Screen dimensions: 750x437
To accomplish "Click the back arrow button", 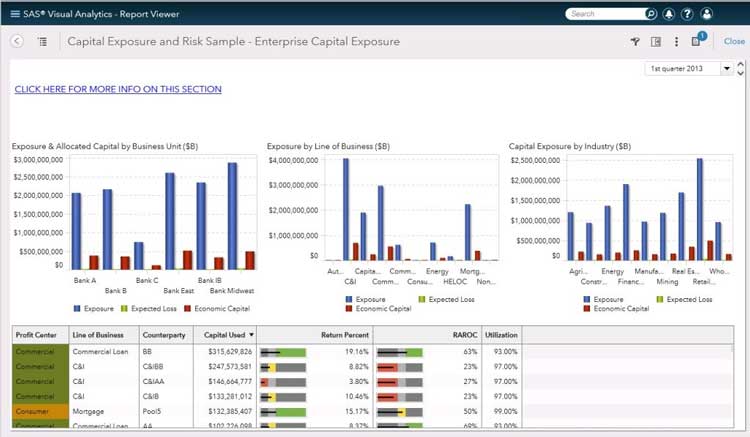I will 17,41.
